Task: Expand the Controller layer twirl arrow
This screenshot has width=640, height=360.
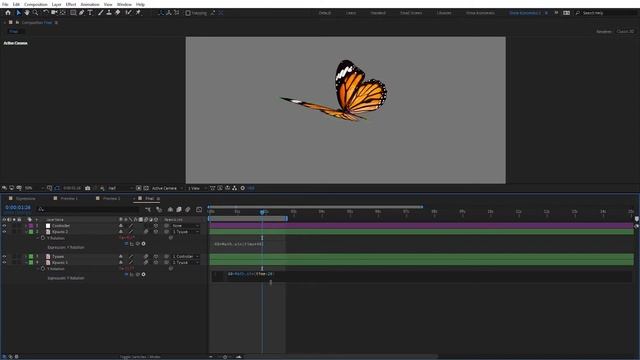Action: (26, 226)
